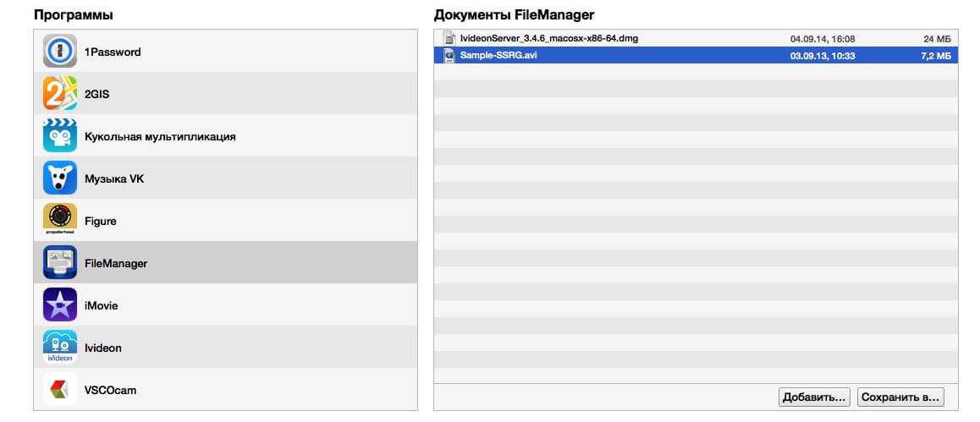Click the stop-motion clapperboard app icon
This screenshot has height=422, width=980.
click(x=60, y=136)
